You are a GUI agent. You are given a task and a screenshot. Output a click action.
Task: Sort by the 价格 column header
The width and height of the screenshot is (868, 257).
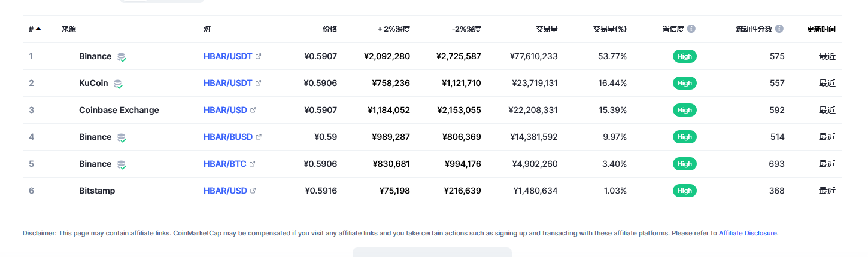pos(330,29)
